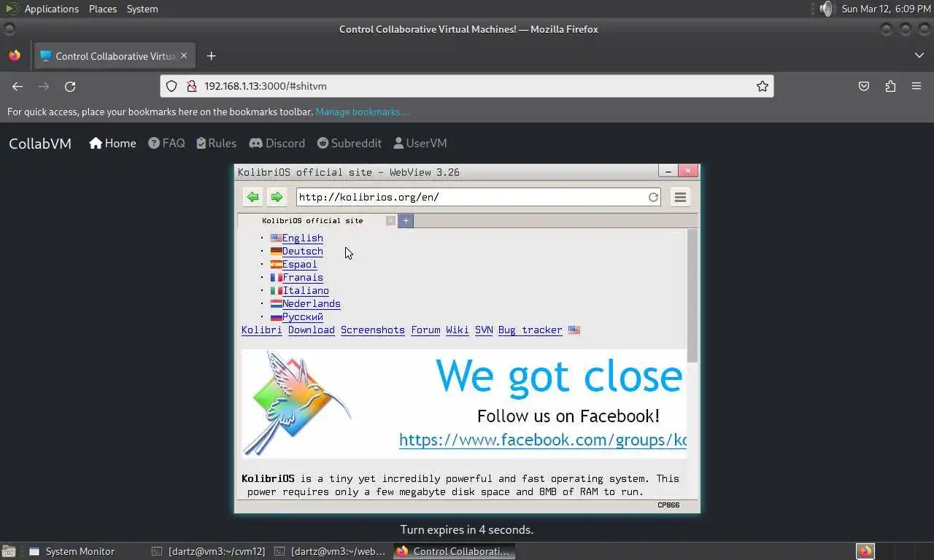Select Nederlands language link
934x560 pixels.
311,303
